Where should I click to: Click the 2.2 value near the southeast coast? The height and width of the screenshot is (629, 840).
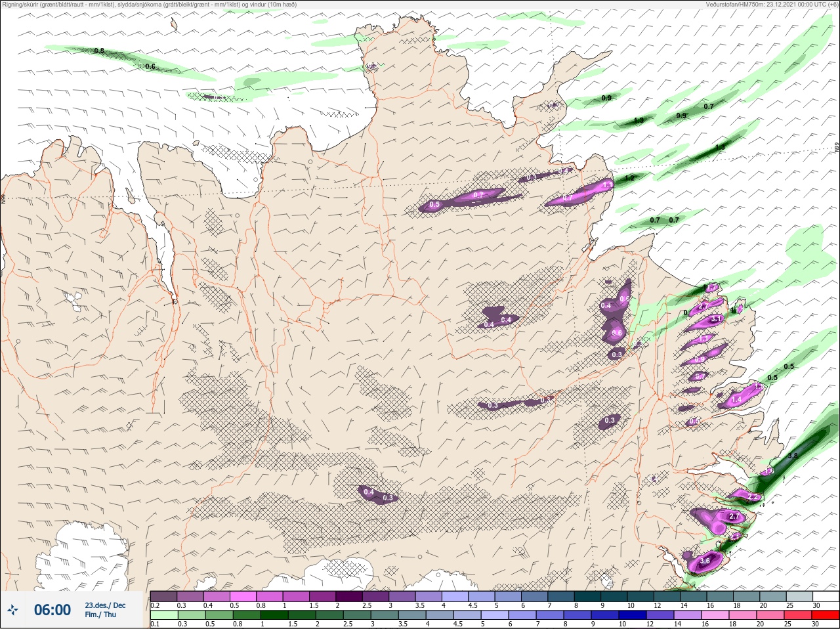(753, 497)
